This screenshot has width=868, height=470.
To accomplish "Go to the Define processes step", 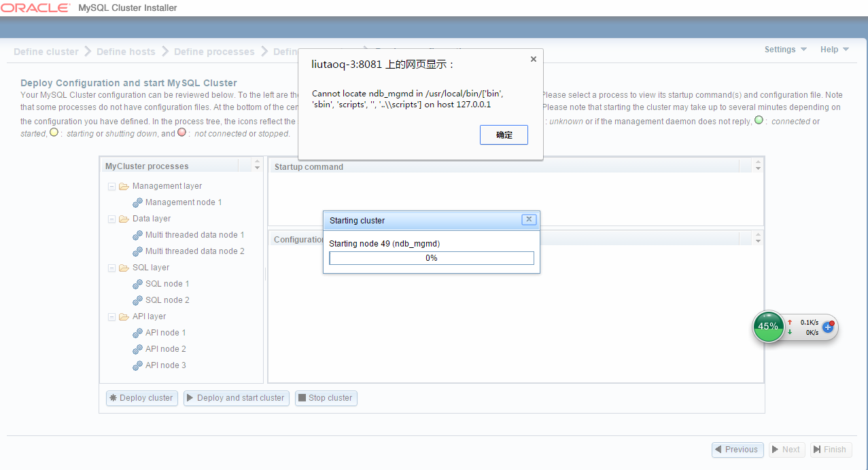I will click(214, 52).
